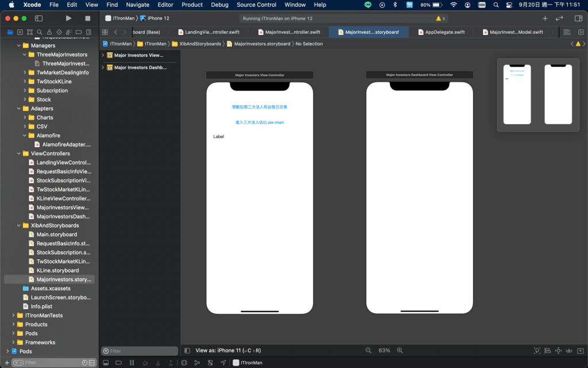Open the Source Control menu
Viewport: 588px width, 368px height.
tap(257, 5)
